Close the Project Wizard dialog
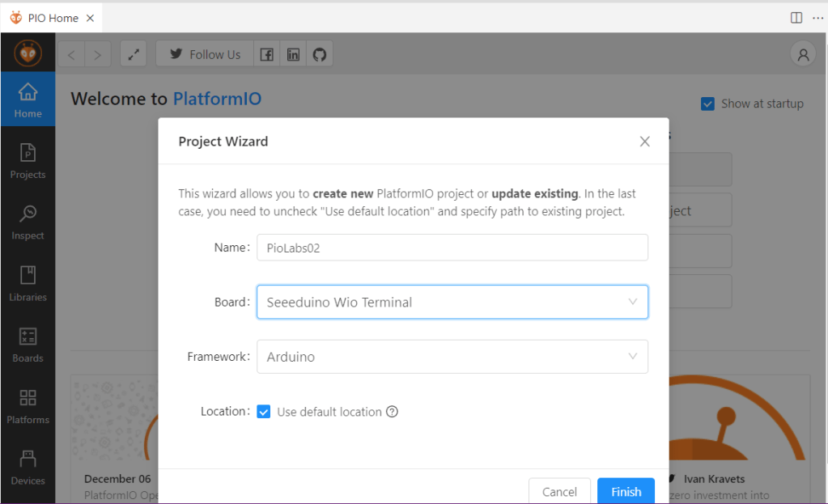 644,142
